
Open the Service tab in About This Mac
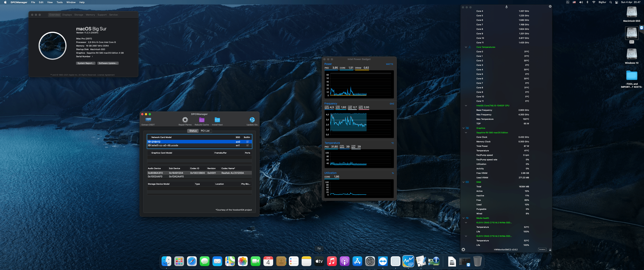[113, 15]
